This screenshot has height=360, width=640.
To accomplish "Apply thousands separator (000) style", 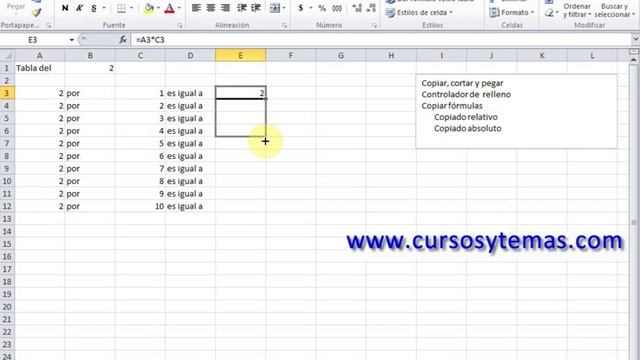I will pos(337,8).
